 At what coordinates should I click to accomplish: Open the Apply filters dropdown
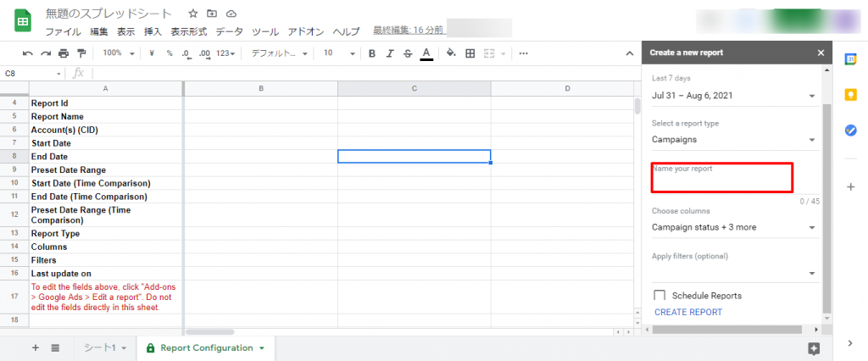click(x=735, y=272)
